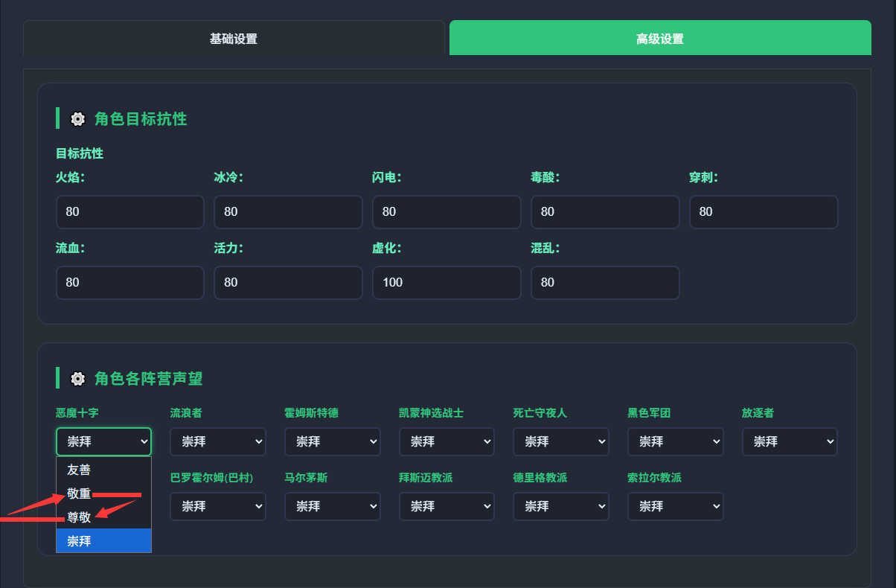Open the 凯蒙神选战士 reputation dropdown
This screenshot has width=896, height=588.
click(447, 441)
